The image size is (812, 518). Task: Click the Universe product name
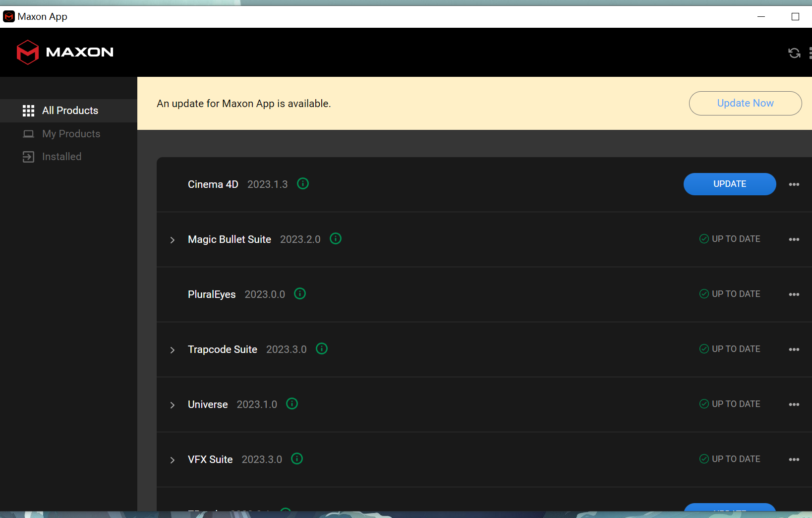[x=208, y=404]
